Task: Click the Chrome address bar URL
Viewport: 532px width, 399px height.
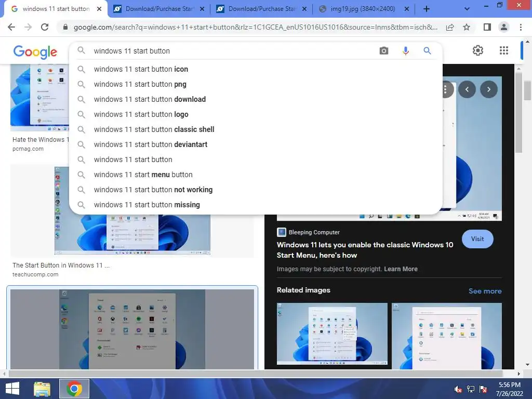Action: 255,27
